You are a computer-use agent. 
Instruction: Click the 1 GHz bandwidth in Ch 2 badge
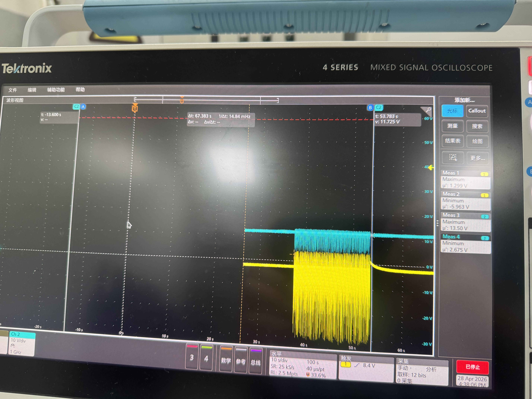pyautogui.click(x=16, y=352)
